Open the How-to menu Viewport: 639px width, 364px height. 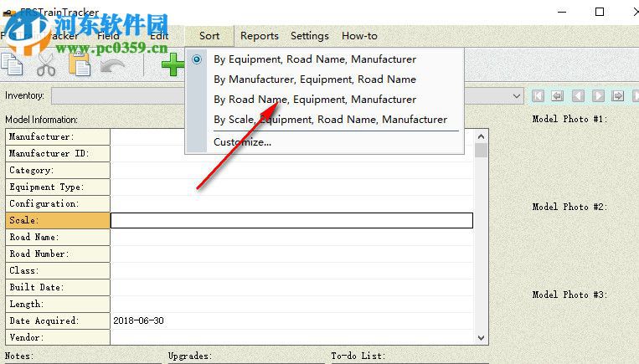tap(359, 36)
